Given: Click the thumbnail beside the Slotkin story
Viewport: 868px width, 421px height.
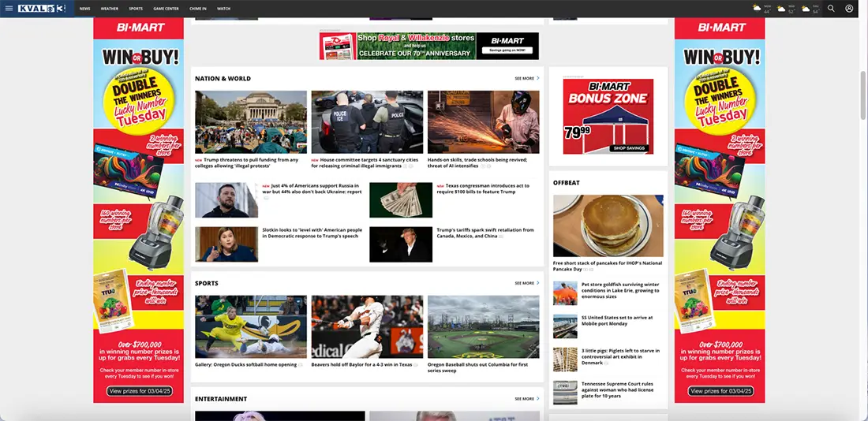Looking at the screenshot, I should (x=226, y=244).
